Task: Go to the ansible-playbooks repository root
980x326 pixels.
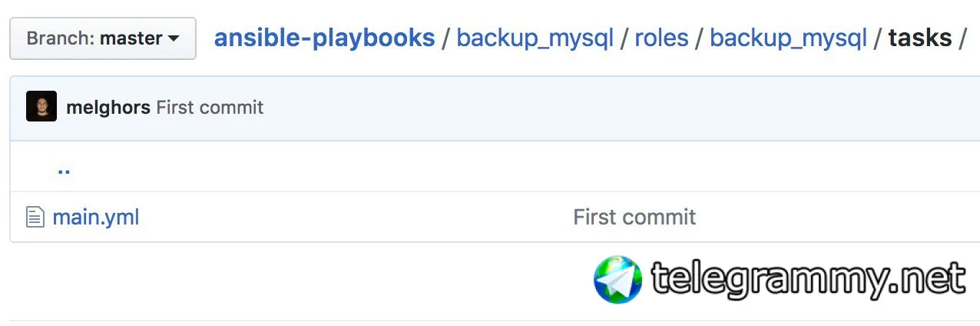Action: (324, 37)
